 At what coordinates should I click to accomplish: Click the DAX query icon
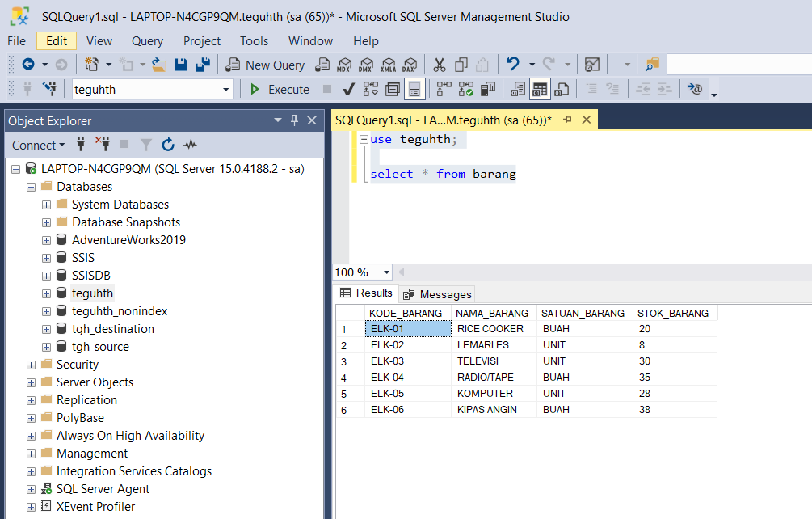point(410,65)
